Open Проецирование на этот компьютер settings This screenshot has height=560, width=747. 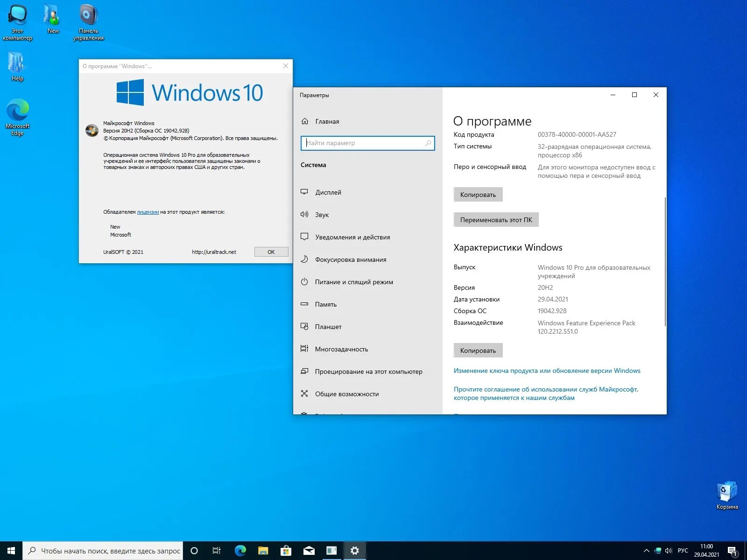click(x=367, y=371)
